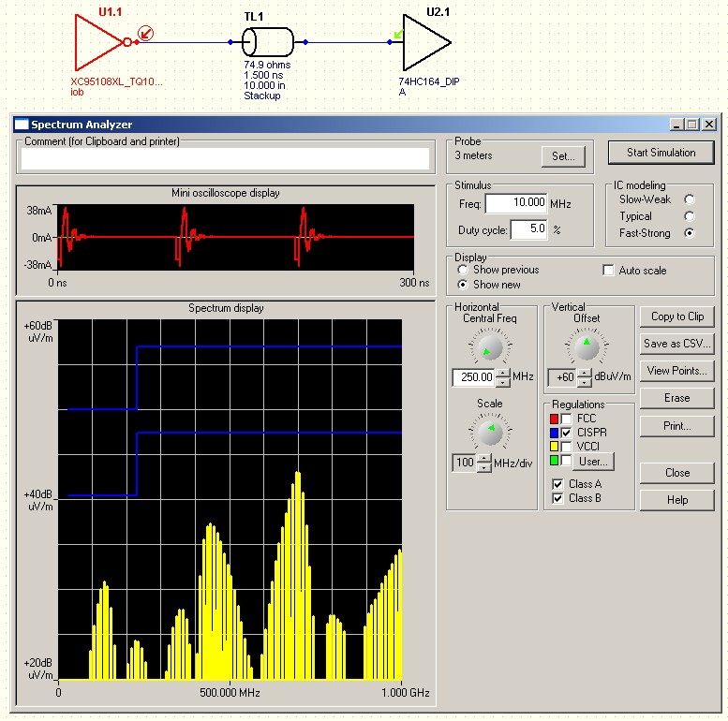This screenshot has width=728, height=721.
Task: Enable the Auto scale checkbox
Action: (x=608, y=270)
